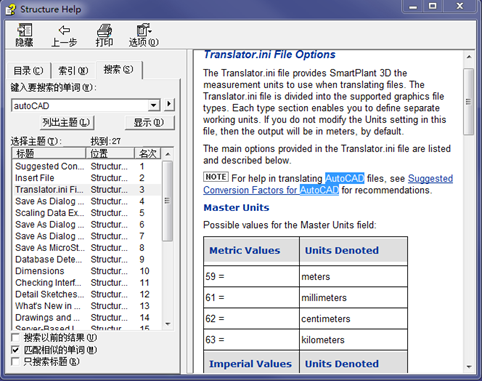
Task: Select 'Save As Dialog' topic ranked 4
Action: click(87, 201)
